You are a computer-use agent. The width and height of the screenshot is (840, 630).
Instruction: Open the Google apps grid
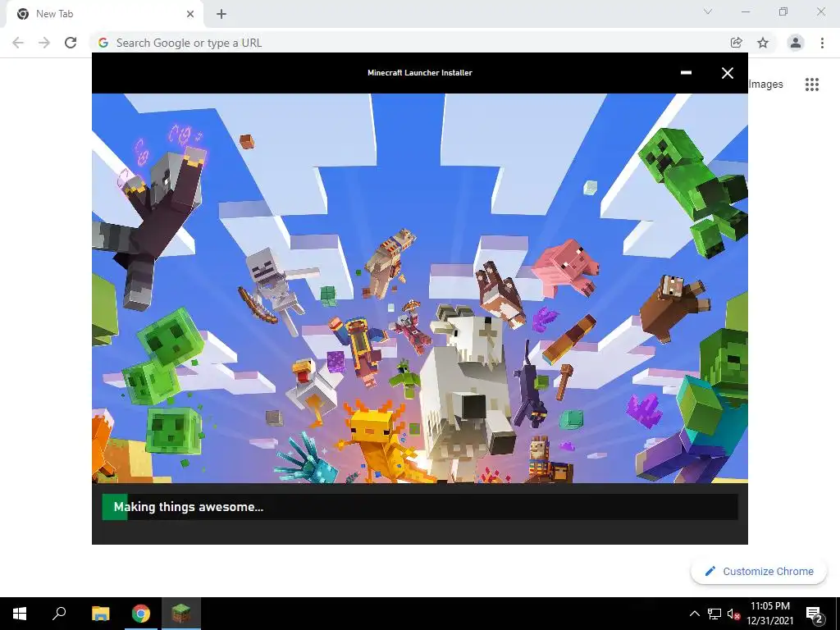811,84
